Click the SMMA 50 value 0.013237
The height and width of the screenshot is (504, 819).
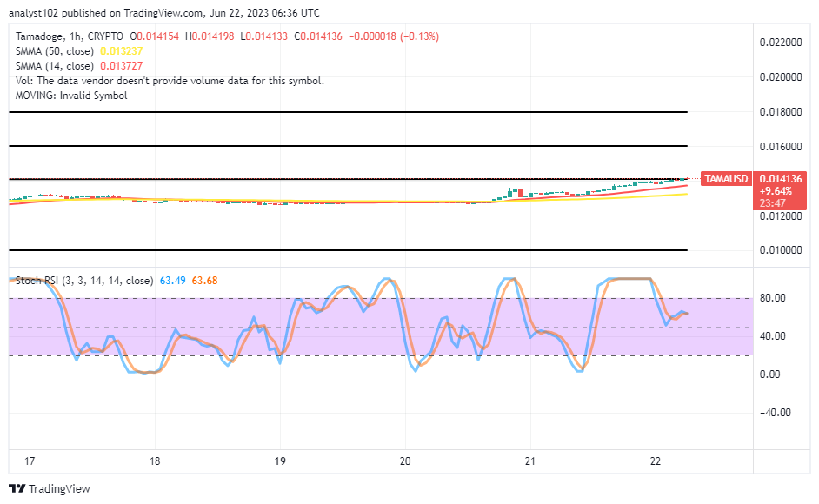coord(121,51)
